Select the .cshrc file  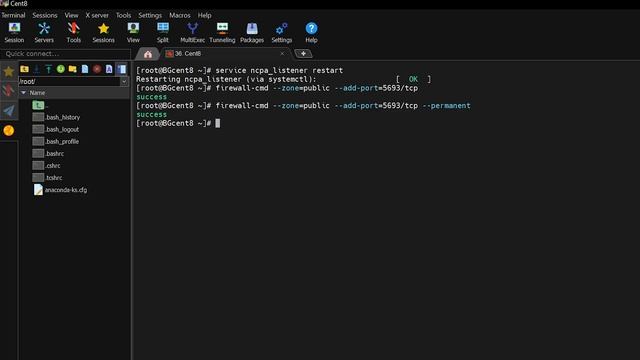(x=47, y=165)
